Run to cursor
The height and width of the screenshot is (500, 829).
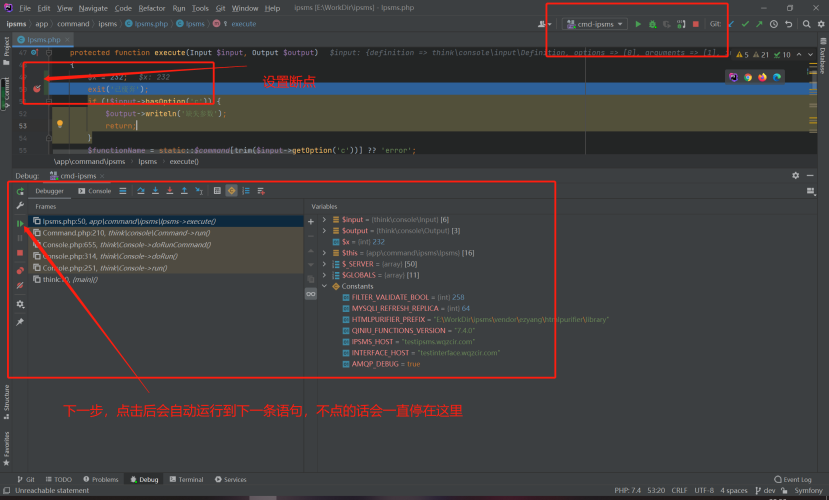(x=199, y=191)
